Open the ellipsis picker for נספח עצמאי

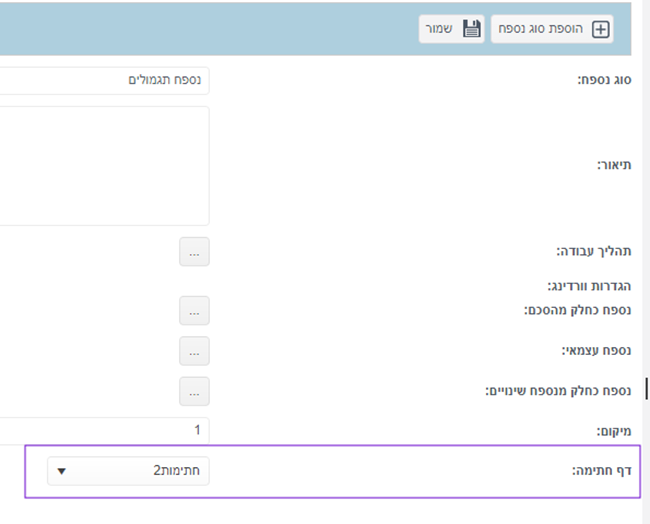click(x=194, y=351)
